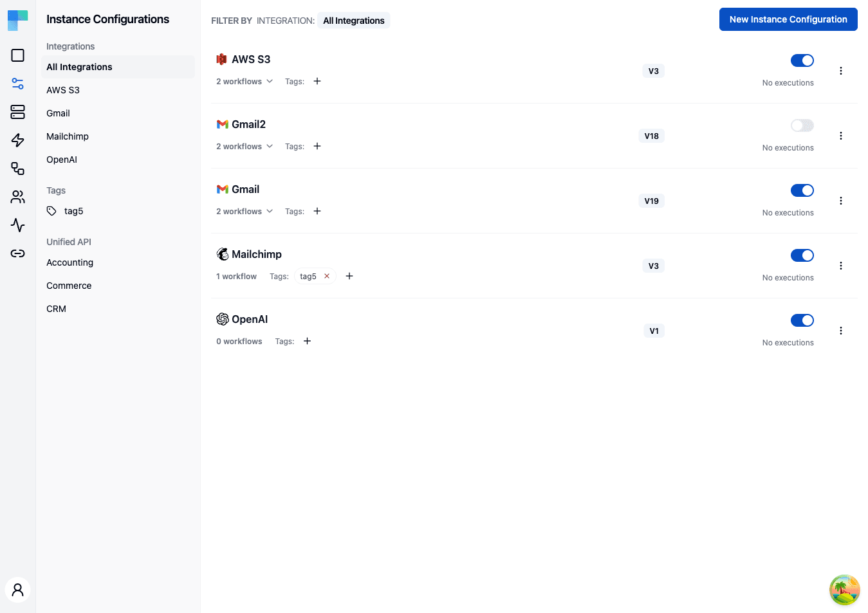Click New Instance Configuration button
The width and height of the screenshot is (868, 613).
pyautogui.click(x=788, y=19)
